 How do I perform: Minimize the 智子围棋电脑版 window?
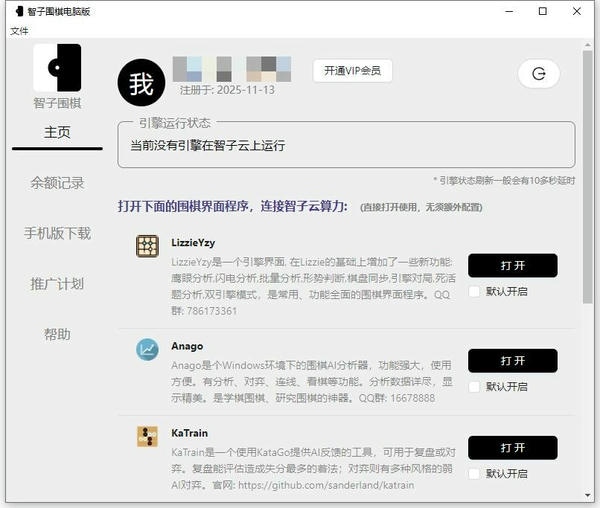(x=509, y=11)
